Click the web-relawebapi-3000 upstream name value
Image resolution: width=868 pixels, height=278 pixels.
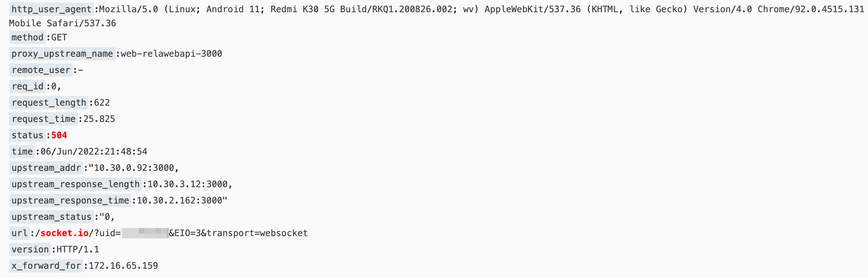[x=171, y=54]
